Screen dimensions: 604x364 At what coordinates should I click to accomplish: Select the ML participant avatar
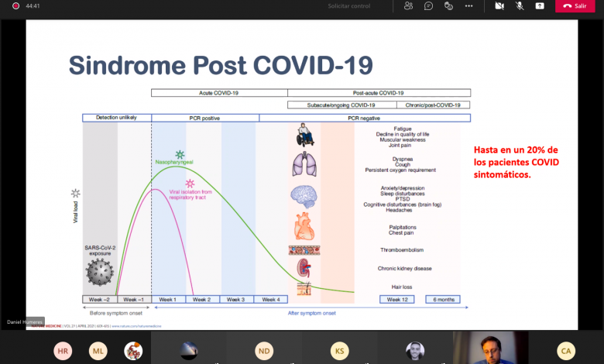pyautogui.click(x=98, y=351)
